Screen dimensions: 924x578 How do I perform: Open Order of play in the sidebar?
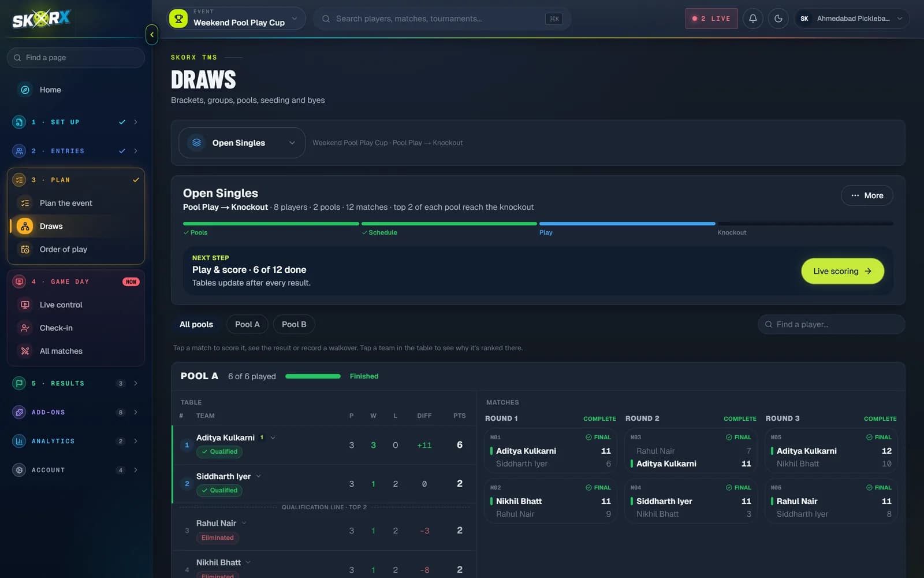[x=76, y=249]
